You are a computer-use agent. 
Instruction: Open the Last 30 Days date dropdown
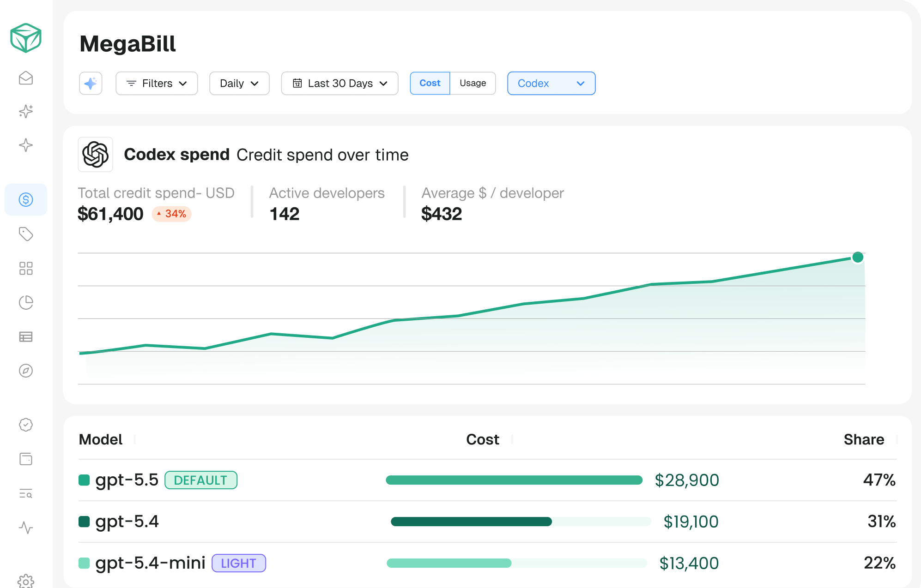(x=339, y=83)
